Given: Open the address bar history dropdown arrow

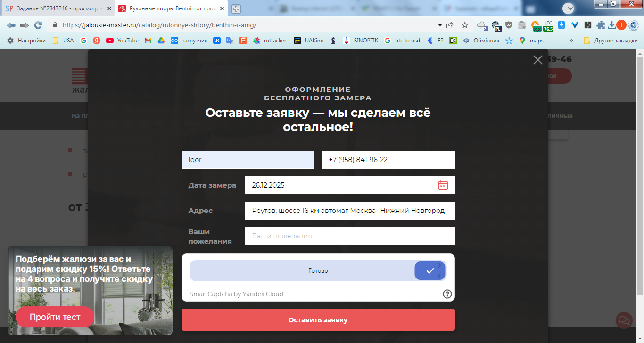Looking at the screenshot, I should [440, 25].
